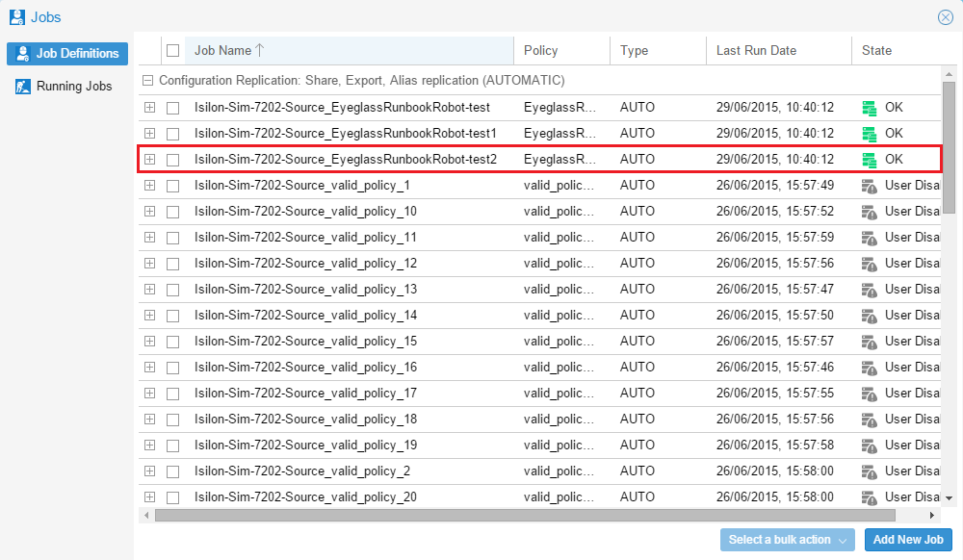963x560 pixels.
Task: Close the Jobs window
Action: click(946, 17)
